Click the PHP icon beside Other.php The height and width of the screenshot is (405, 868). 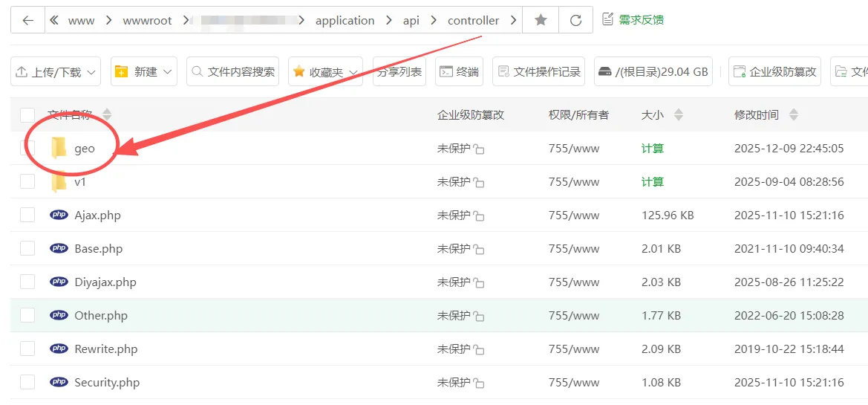pyautogui.click(x=59, y=314)
